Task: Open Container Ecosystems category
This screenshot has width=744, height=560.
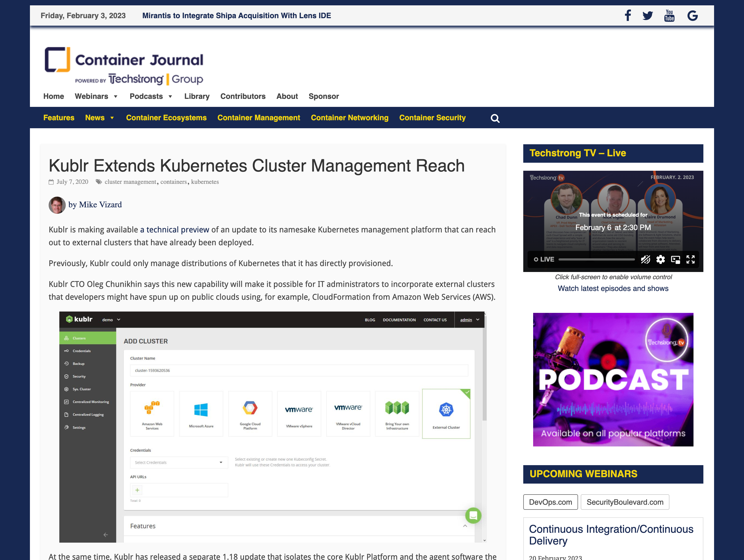Action: [166, 118]
